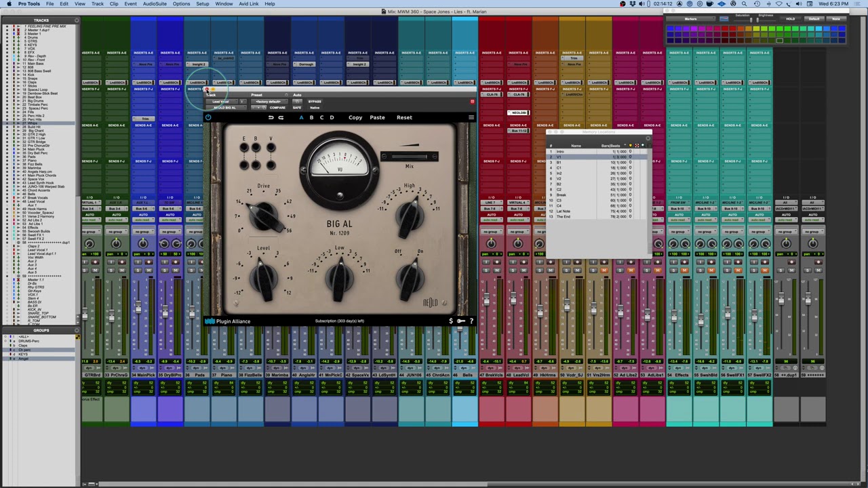Click the automation enable icon beside BYPASS
Screen dimensions: 868x488
pyautogui.click(x=297, y=102)
